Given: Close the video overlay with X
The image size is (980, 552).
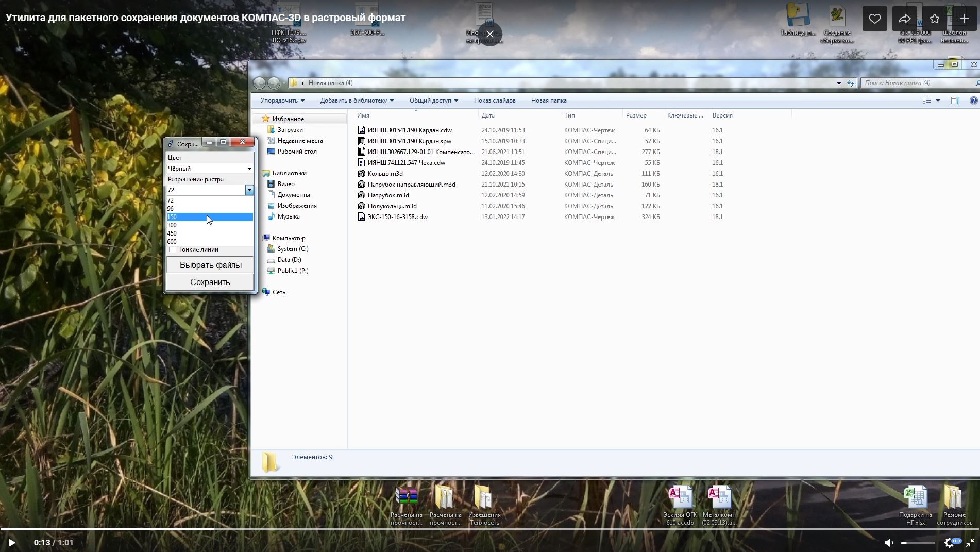Looking at the screenshot, I should click(x=490, y=34).
